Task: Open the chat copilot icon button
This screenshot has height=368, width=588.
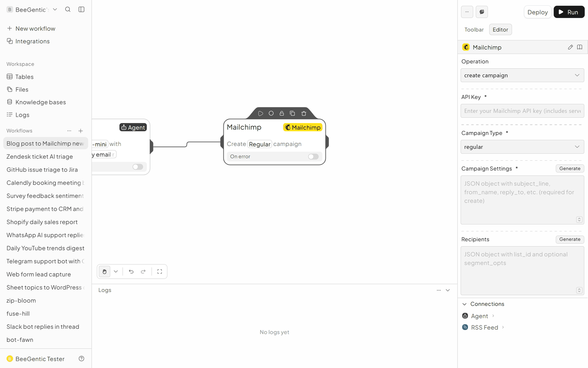Action: point(482,12)
